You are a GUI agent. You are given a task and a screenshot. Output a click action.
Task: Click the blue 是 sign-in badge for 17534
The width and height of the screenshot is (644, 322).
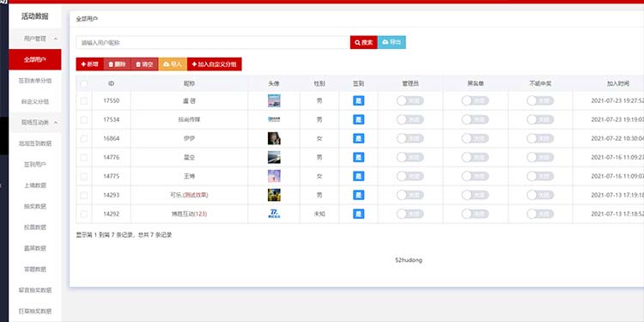359,119
